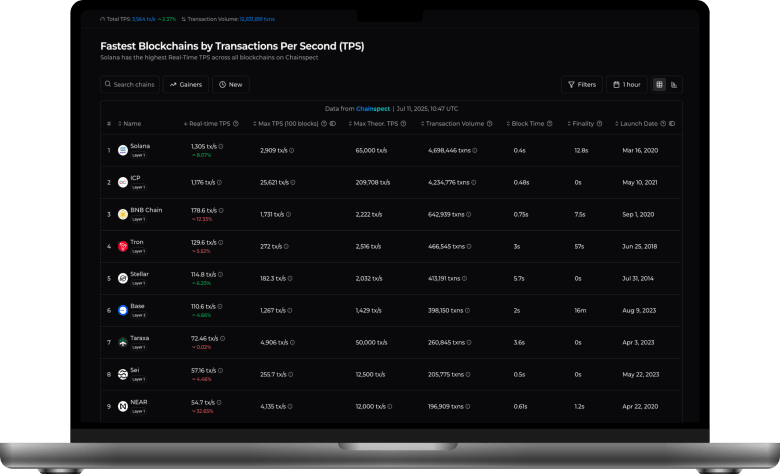Click the BNB Chain logo icon
780x474 pixels.
[123, 214]
